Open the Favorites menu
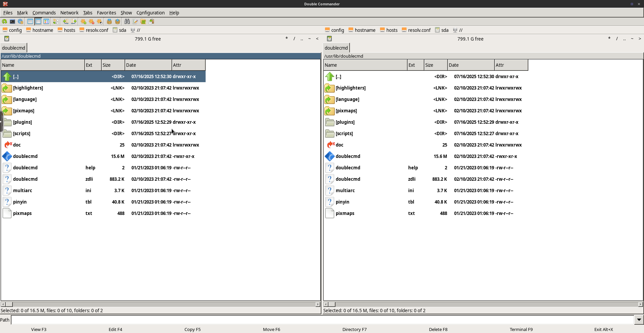 pyautogui.click(x=106, y=13)
